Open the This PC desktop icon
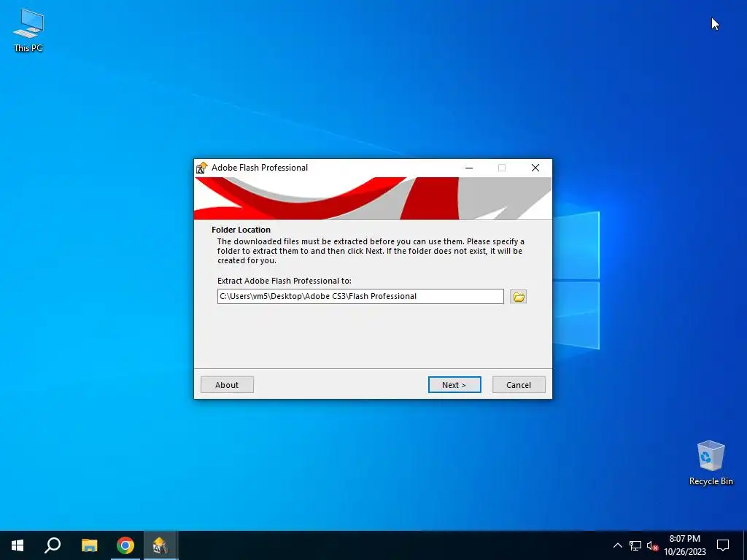747x560 pixels. [x=28, y=31]
